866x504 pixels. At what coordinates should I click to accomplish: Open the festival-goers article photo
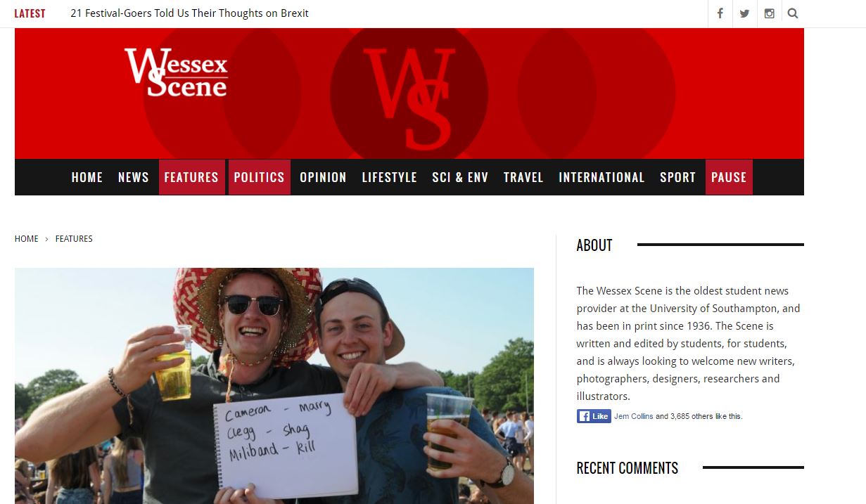tap(274, 386)
